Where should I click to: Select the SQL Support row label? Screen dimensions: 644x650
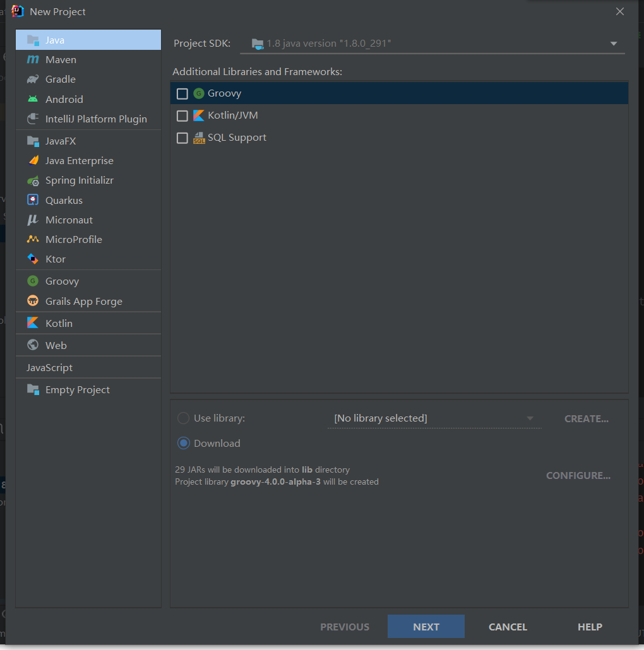pos(237,137)
